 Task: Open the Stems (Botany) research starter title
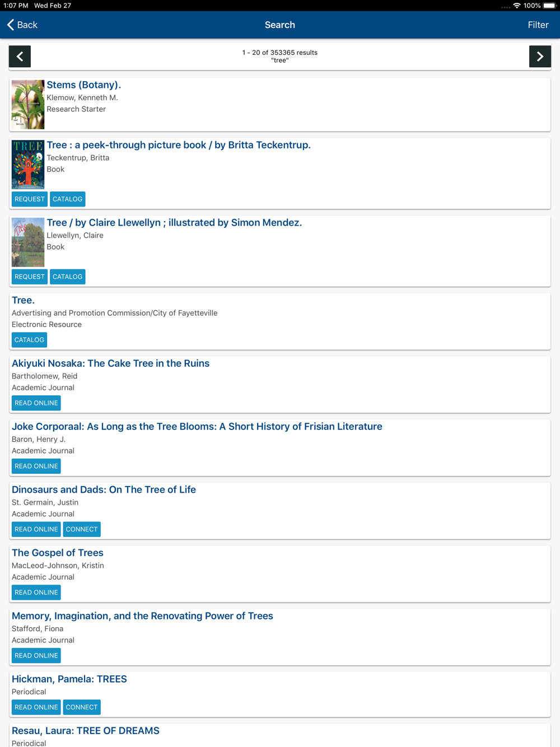coord(84,85)
